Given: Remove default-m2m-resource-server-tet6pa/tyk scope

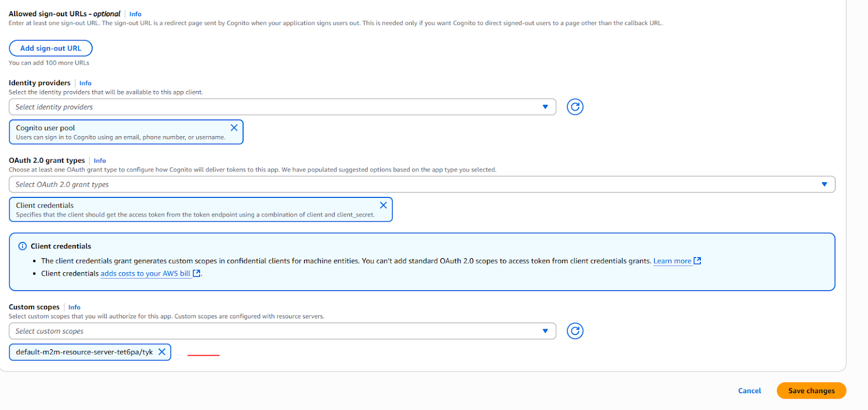Looking at the screenshot, I should pos(162,352).
